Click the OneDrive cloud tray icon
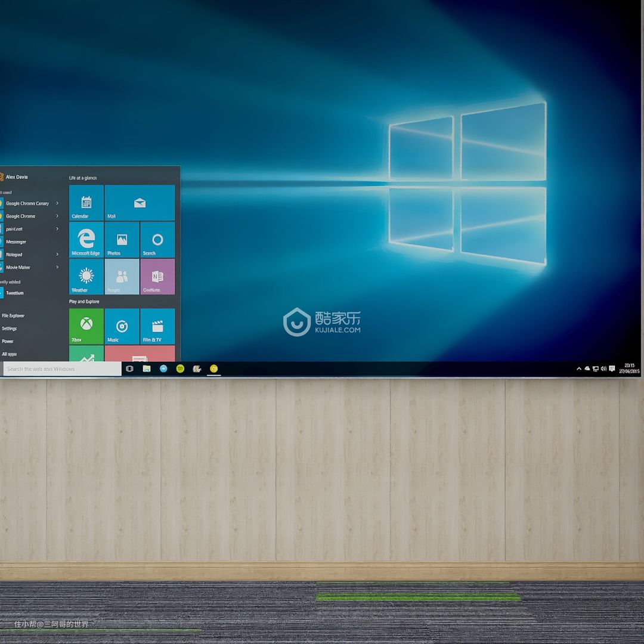 pyautogui.click(x=587, y=369)
